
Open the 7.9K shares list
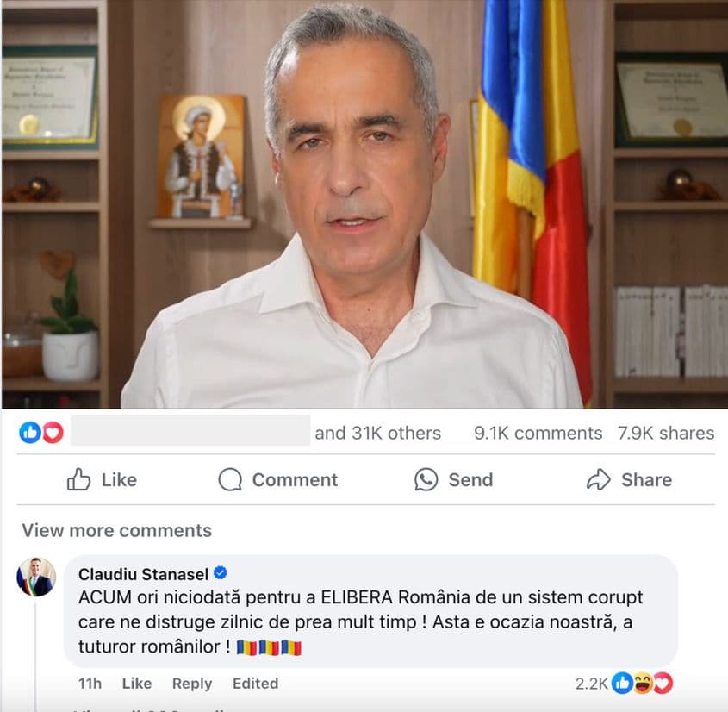coord(666,433)
